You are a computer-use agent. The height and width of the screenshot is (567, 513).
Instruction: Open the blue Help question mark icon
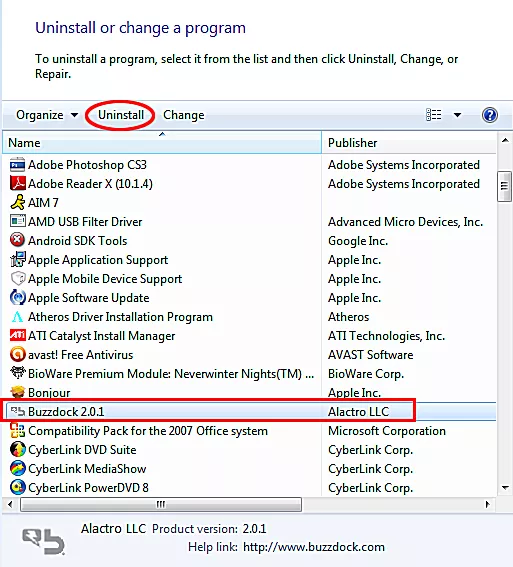pyautogui.click(x=490, y=115)
